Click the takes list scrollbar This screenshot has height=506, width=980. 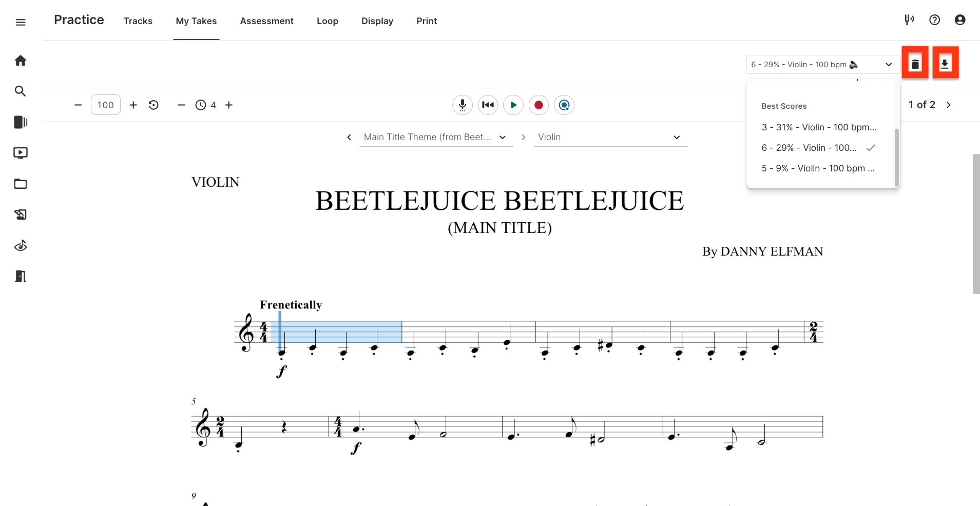click(897, 158)
